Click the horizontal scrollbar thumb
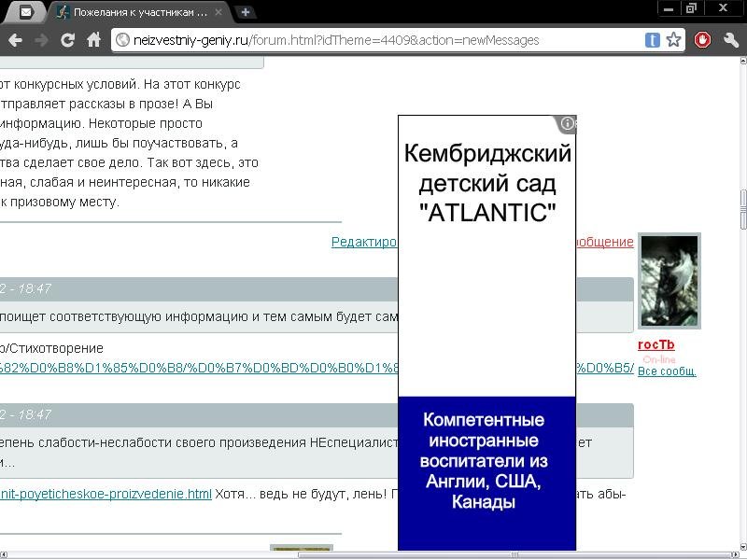 (x=514, y=554)
